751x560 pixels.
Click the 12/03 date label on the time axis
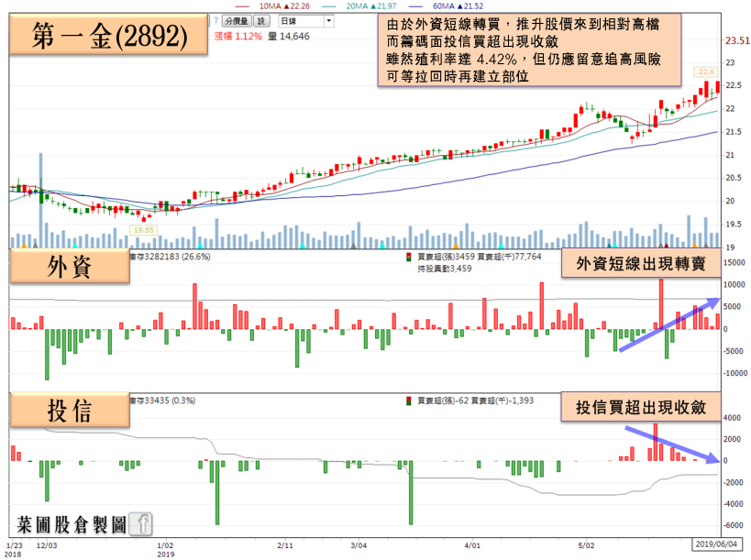tap(47, 545)
